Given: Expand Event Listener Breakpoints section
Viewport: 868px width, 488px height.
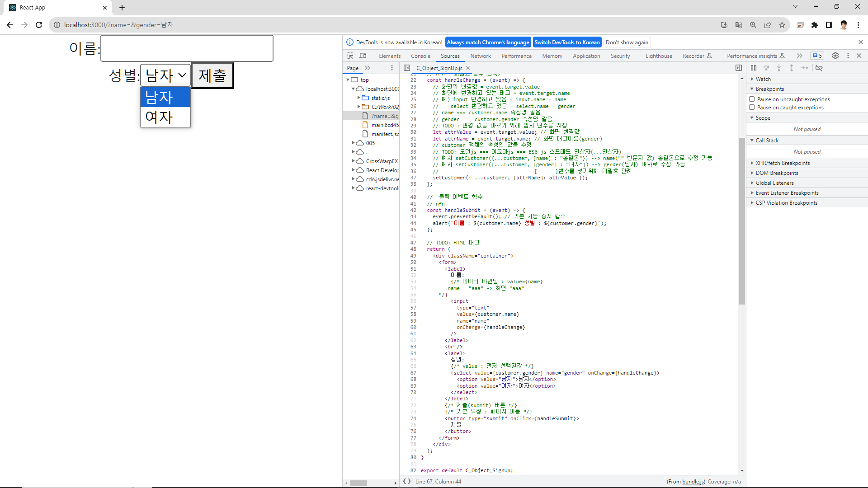Looking at the screenshot, I should tap(807, 193).
